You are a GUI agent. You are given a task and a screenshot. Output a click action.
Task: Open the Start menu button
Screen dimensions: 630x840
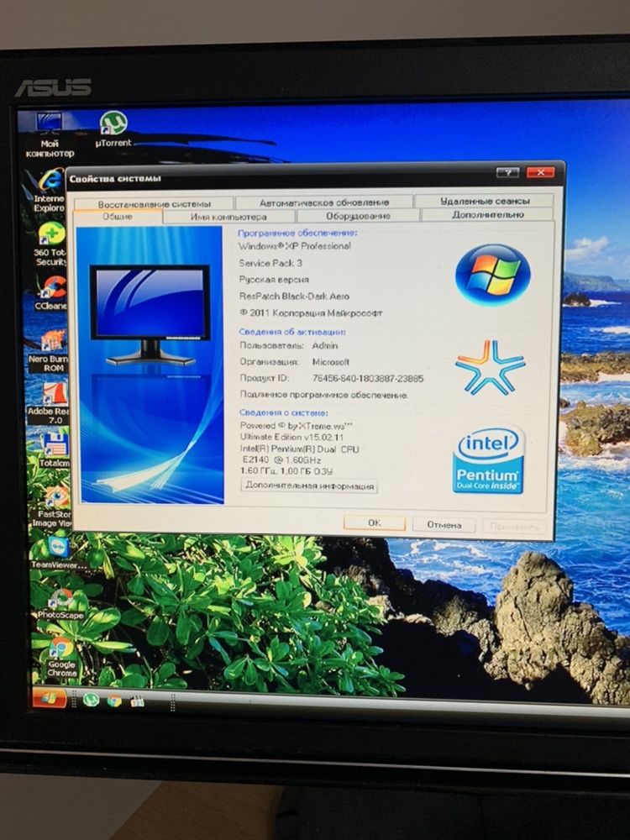pyautogui.click(x=50, y=698)
